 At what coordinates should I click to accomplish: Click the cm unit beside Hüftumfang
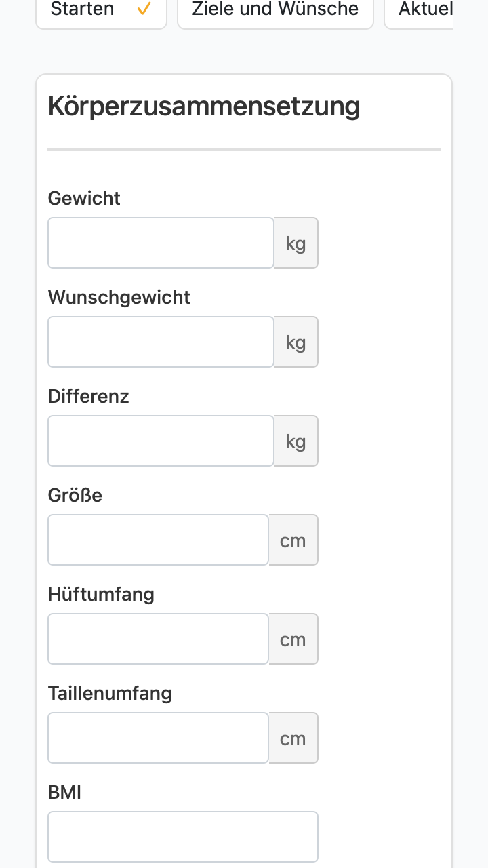coord(293,639)
